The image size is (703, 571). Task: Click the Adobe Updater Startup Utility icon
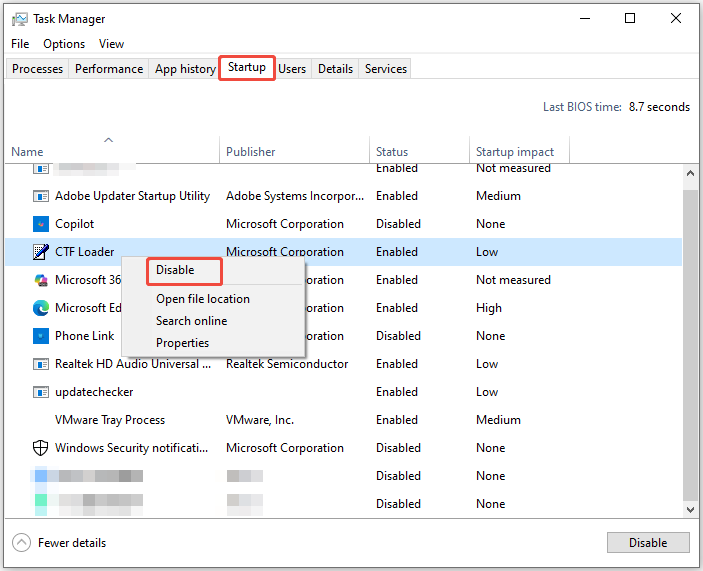[41, 196]
